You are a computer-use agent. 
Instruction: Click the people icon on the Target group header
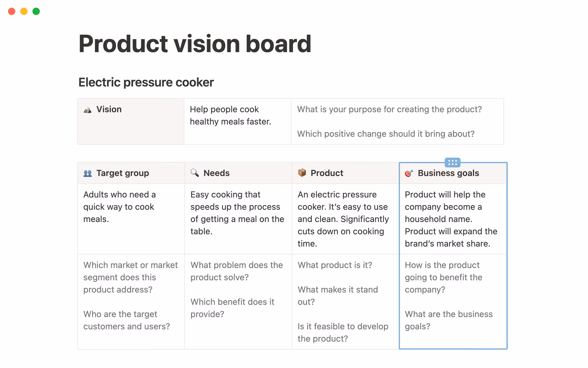[x=87, y=173]
